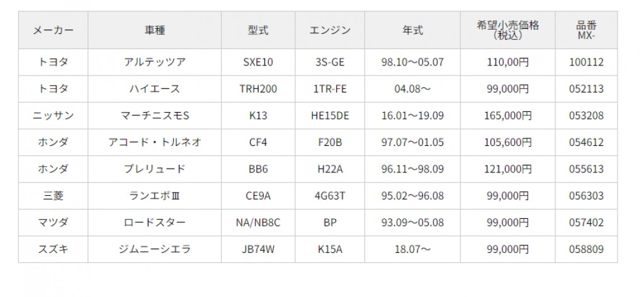This screenshot has height=297, width=644.
Task: Select part number 058809
Action: [x=586, y=249]
